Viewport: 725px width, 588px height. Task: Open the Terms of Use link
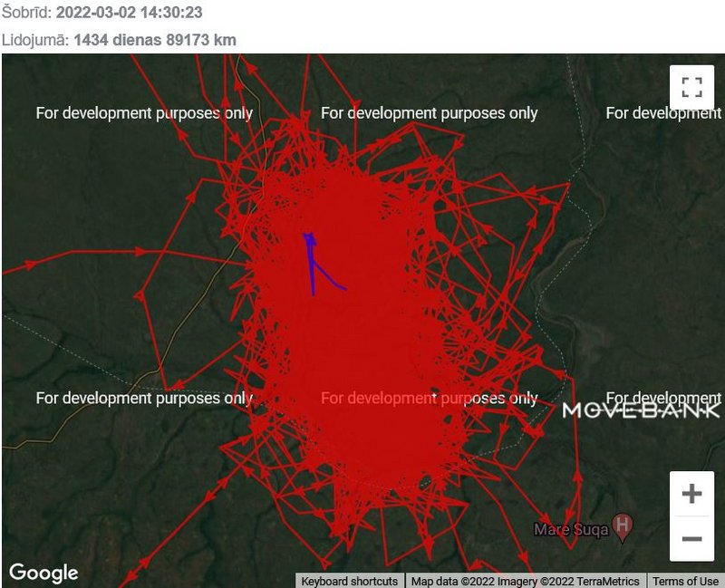point(686,581)
